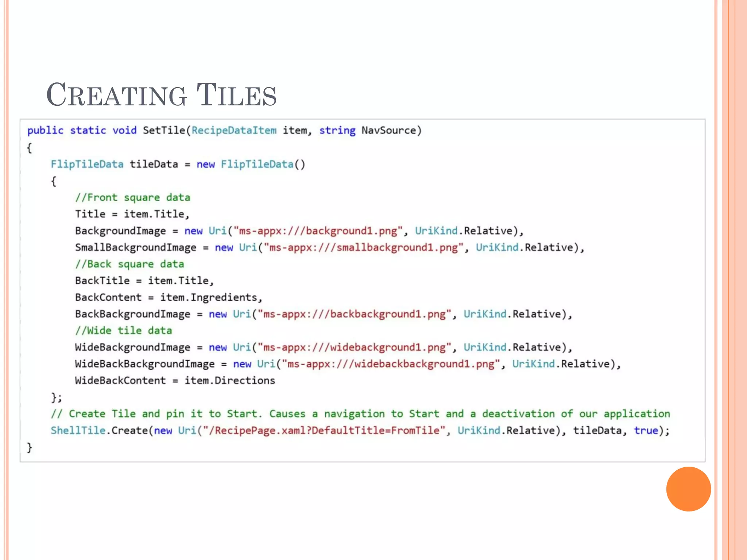Screen dimensions: 747x560
Task: Click the 'RecipeDataItem' type name in signature
Action: point(234,131)
